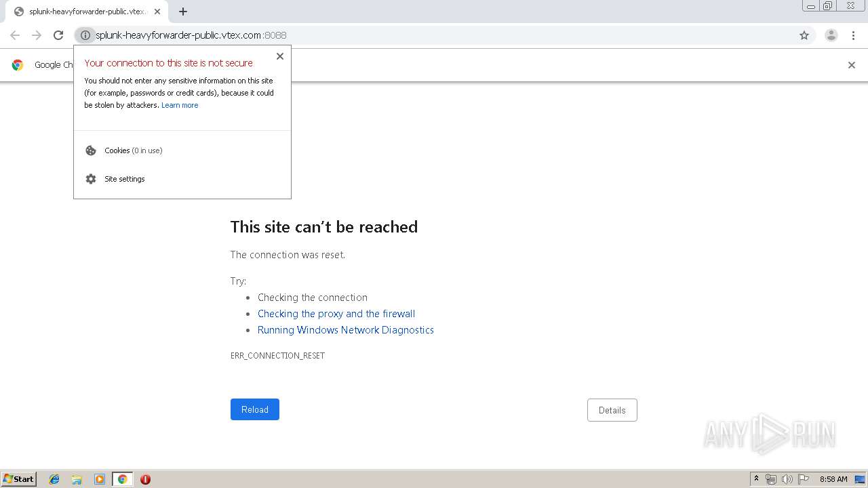Bookmark this page with the star icon
The image size is (868, 488).
pyautogui.click(x=804, y=35)
